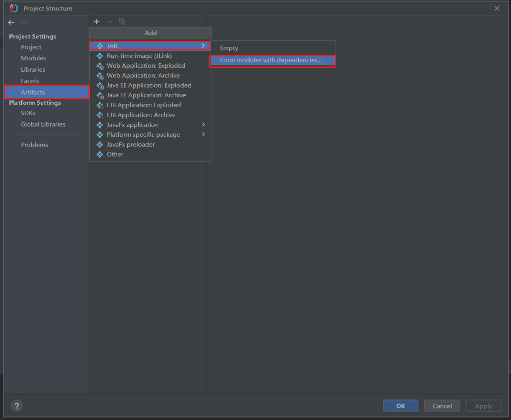The height and width of the screenshot is (420, 511).
Task: Expand the JavaFx application submenu arrow
Action: pos(203,125)
